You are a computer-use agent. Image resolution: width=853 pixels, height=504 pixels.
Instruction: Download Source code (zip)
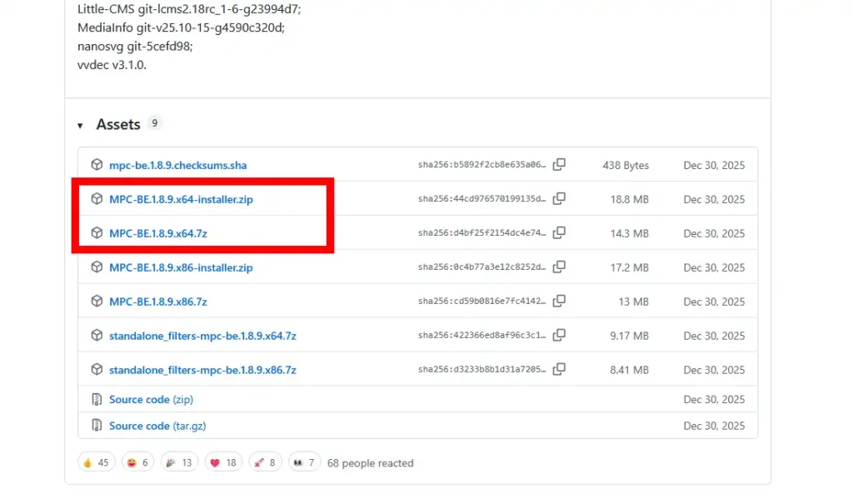pos(151,400)
